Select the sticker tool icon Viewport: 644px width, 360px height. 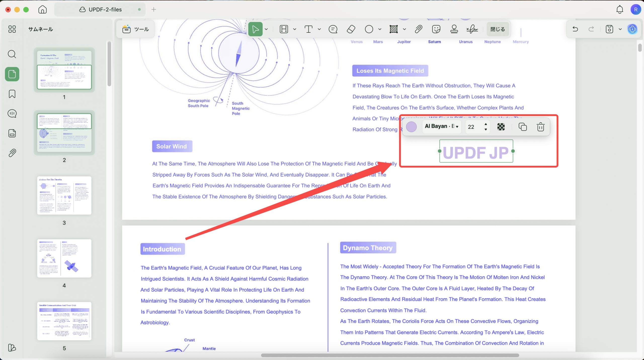click(x=436, y=29)
